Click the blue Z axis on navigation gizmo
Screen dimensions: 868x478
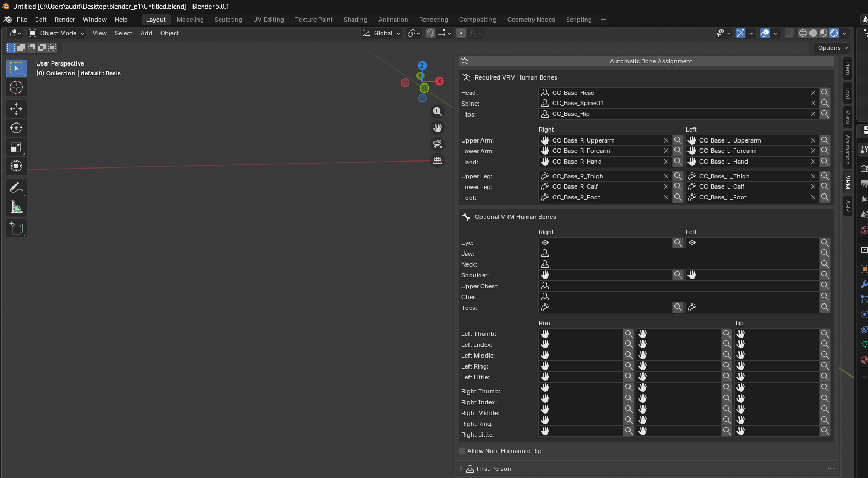[x=422, y=66]
